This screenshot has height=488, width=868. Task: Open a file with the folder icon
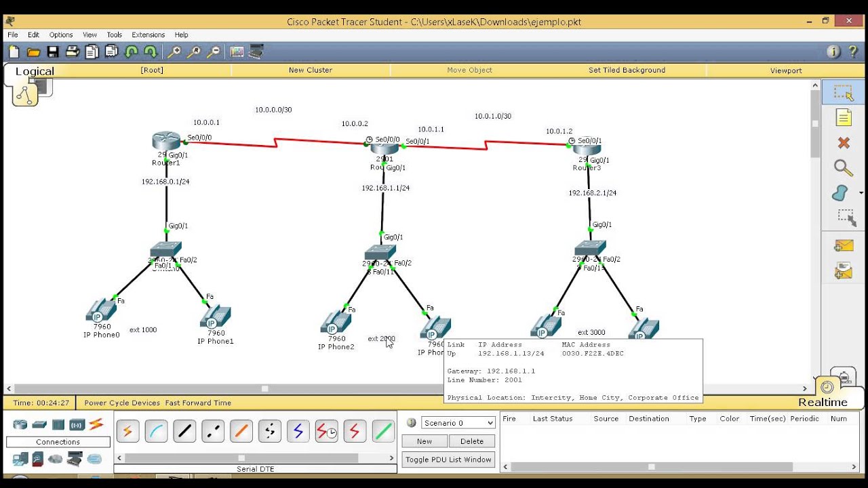(x=33, y=52)
